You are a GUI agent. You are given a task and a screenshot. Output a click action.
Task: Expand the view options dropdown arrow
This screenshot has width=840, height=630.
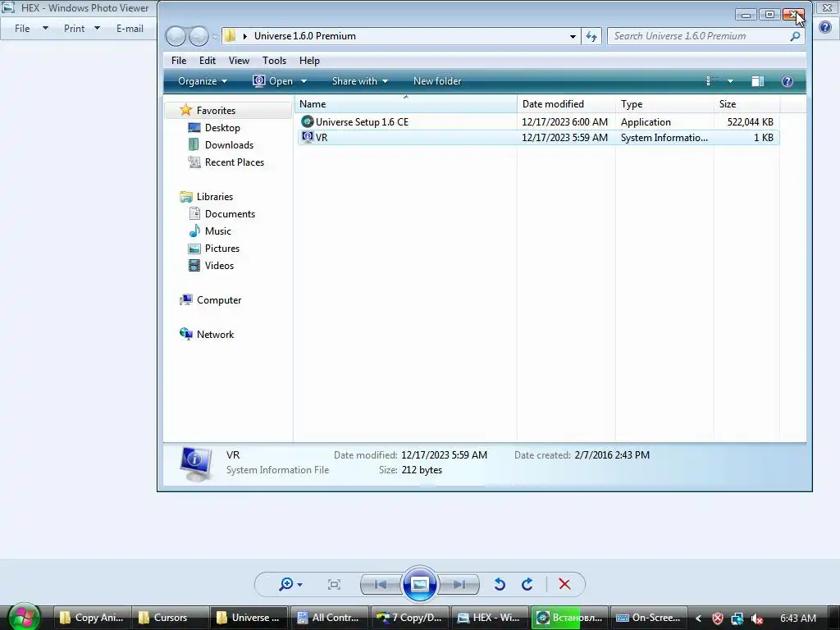(729, 81)
